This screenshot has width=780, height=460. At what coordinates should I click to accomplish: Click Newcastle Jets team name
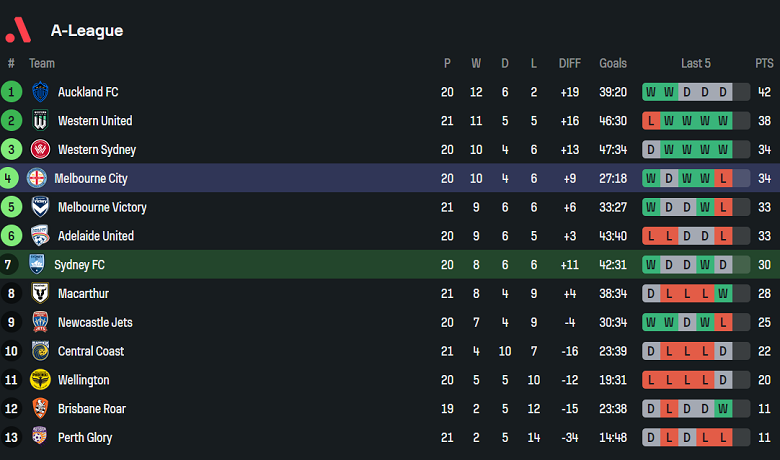click(x=96, y=323)
